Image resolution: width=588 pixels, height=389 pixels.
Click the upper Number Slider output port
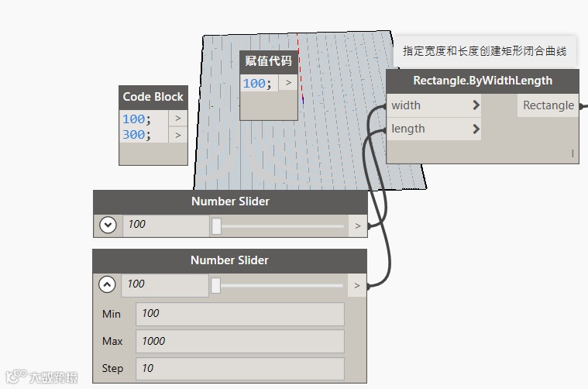[358, 225]
